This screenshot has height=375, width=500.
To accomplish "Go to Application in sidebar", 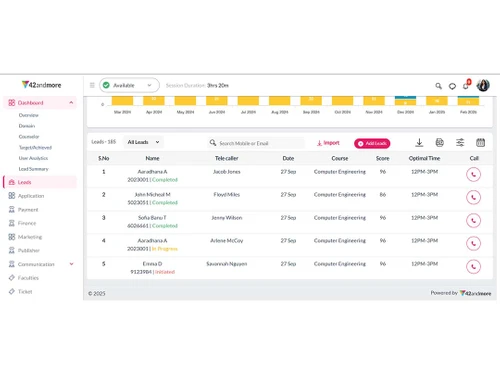I will [31, 196].
